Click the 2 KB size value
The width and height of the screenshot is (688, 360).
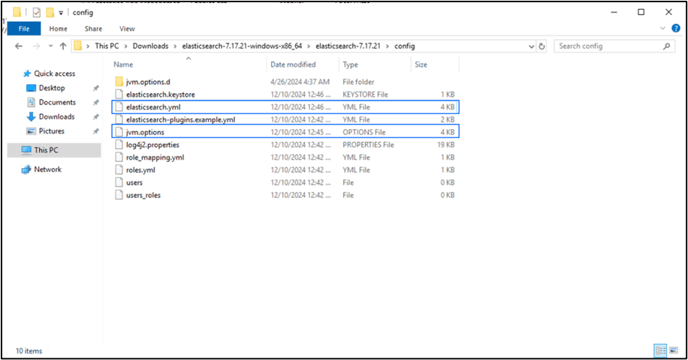448,119
